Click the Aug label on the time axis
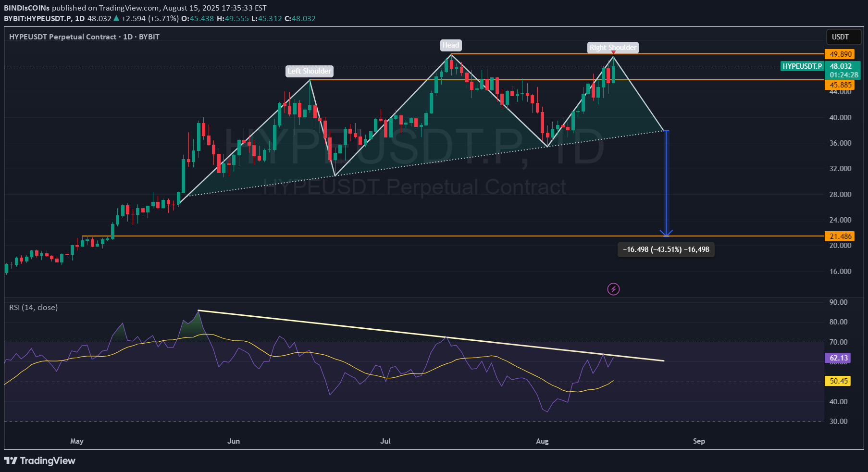This screenshot has height=472, width=868. [x=542, y=441]
